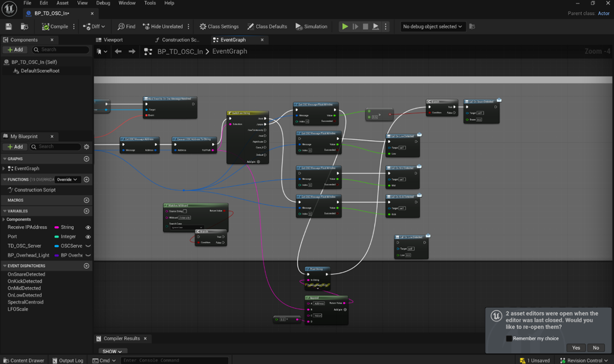Toggle Simulation mode
614x364 pixels.
[x=311, y=27]
